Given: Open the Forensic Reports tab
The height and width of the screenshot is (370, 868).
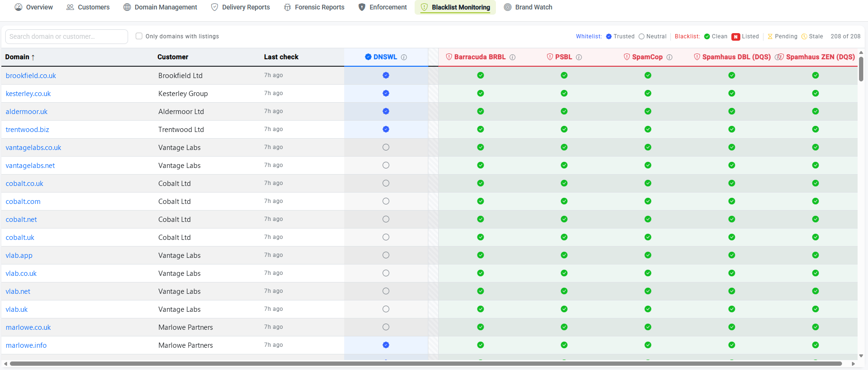Looking at the screenshot, I should (314, 7).
